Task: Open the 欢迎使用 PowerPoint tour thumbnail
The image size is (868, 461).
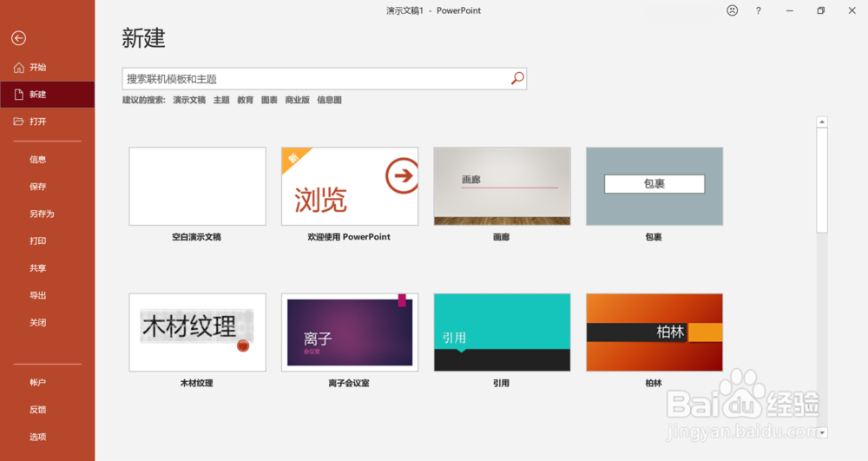Action: pos(350,187)
